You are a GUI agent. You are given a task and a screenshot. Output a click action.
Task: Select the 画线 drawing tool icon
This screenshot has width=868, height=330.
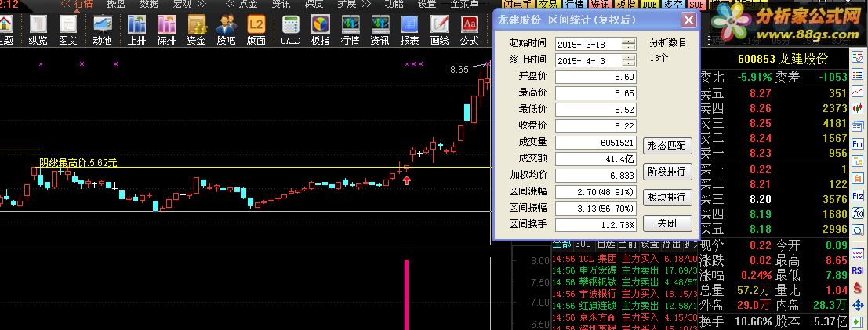440,30
